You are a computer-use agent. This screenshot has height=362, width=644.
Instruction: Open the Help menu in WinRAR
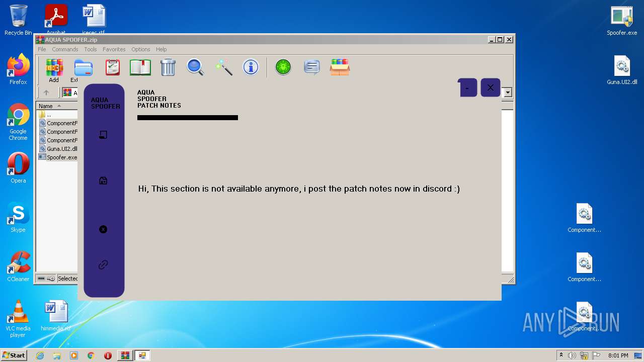pos(161,49)
